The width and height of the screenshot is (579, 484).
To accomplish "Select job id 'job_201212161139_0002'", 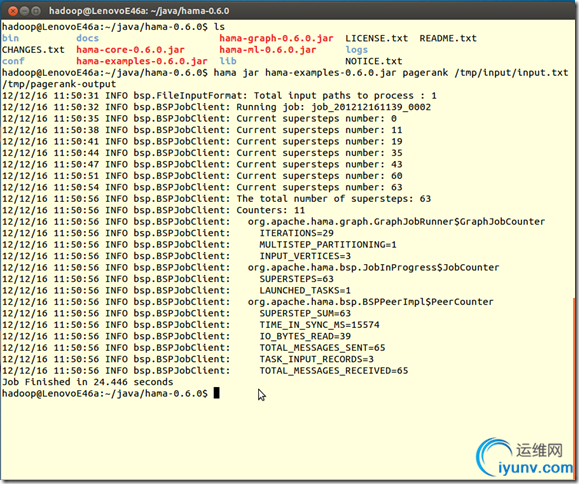I will pos(371,107).
